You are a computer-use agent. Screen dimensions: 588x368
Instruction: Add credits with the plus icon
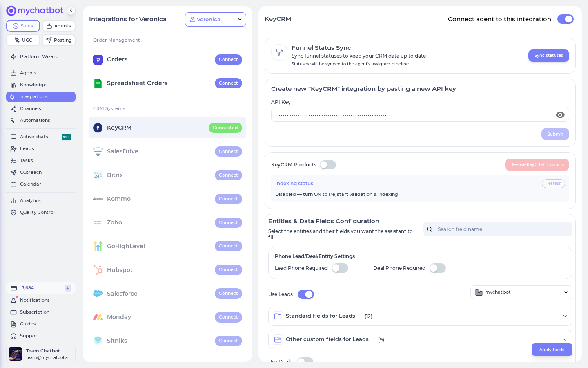(x=68, y=288)
